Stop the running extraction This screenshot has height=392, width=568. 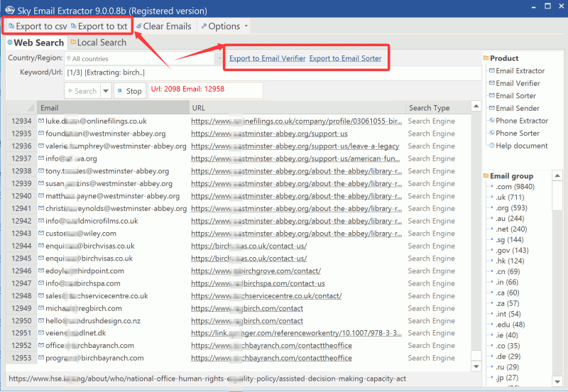(x=130, y=91)
